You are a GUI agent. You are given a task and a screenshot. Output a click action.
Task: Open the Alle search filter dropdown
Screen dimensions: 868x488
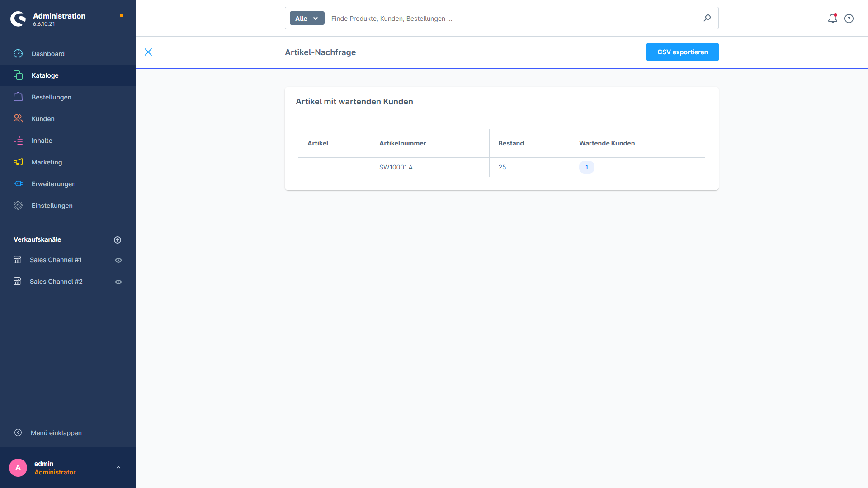307,18
